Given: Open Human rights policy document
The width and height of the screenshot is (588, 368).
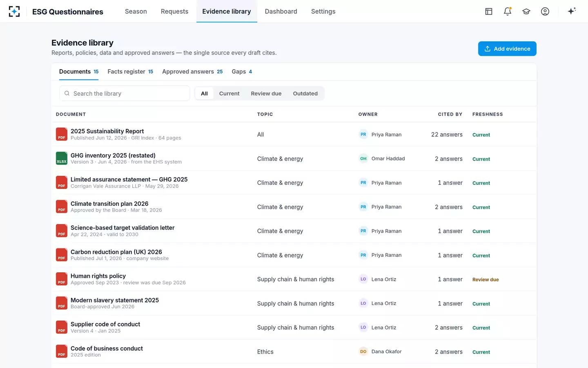Looking at the screenshot, I should pyautogui.click(x=98, y=276).
